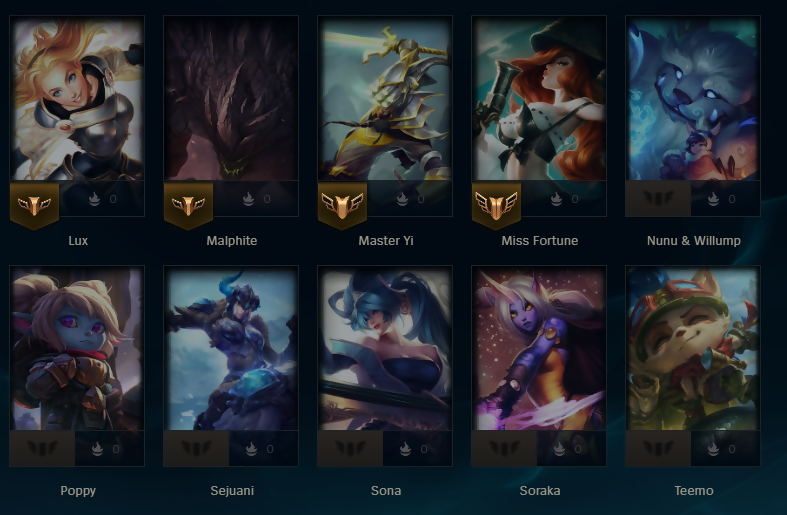Click Sona's greyed mastery emblem
Screen dimensions: 787x515
tap(350, 448)
